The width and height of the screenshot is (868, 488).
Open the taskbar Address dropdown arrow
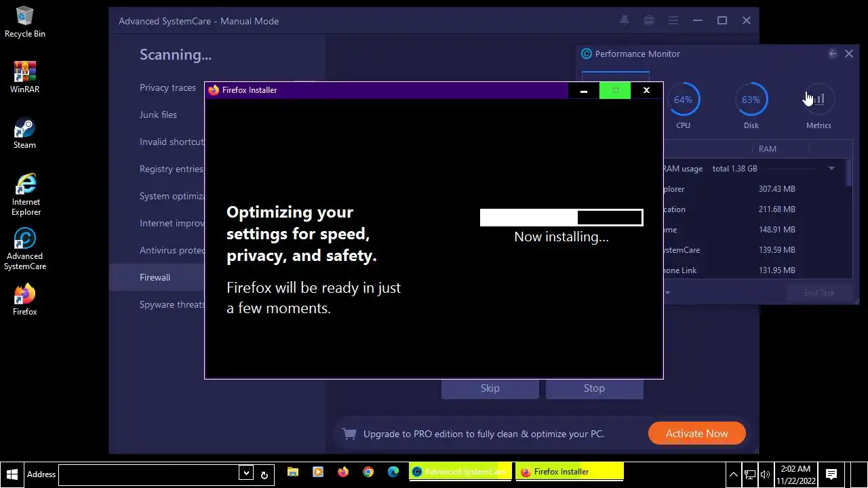246,474
